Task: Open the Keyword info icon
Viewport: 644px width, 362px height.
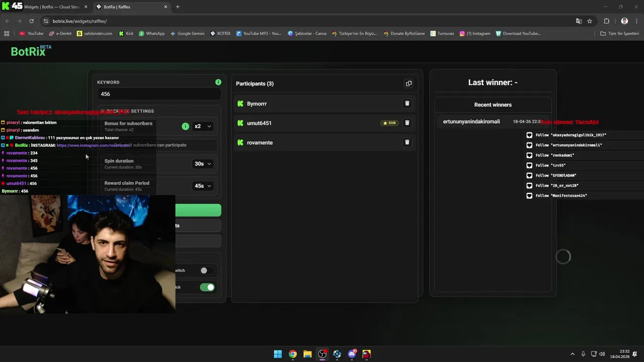Action: tap(218, 82)
